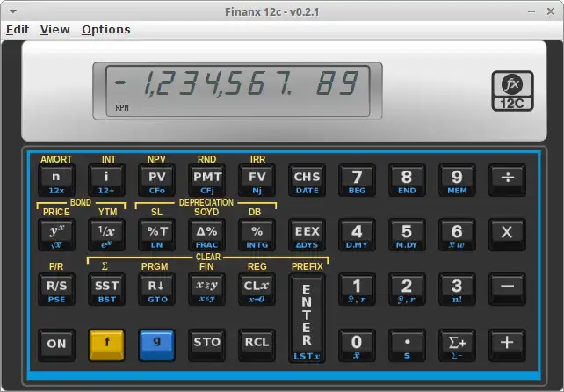Click the CHS change sign key
Viewport: 564px width, 392px height.
point(307,180)
